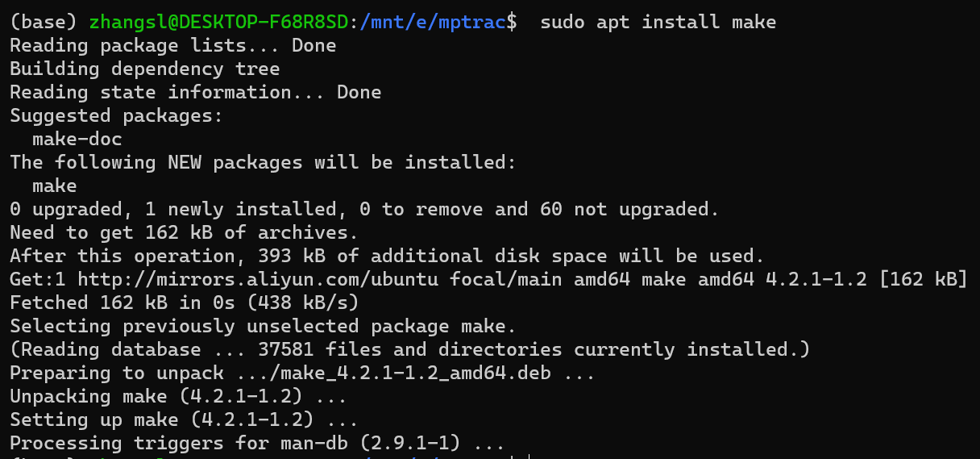Select the 'Building dependency tree' line
The height and width of the screenshot is (459, 980).
[145, 69]
